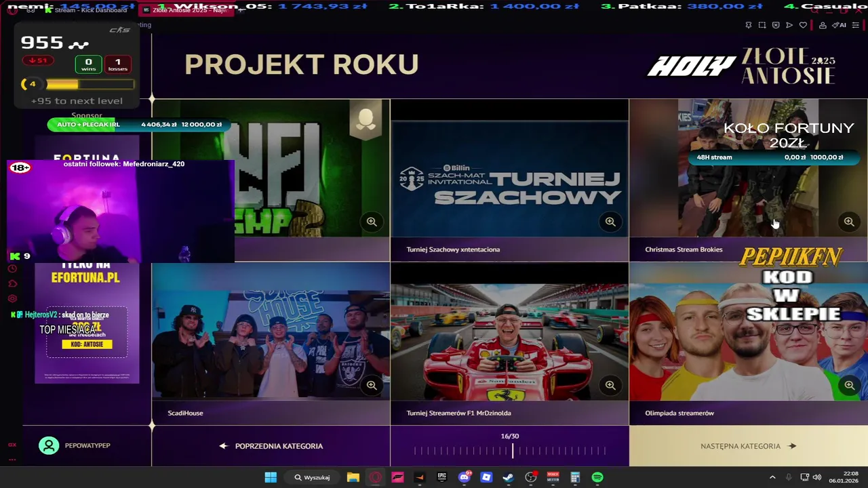
Task: Open Spotify from the taskbar
Action: tap(597, 477)
